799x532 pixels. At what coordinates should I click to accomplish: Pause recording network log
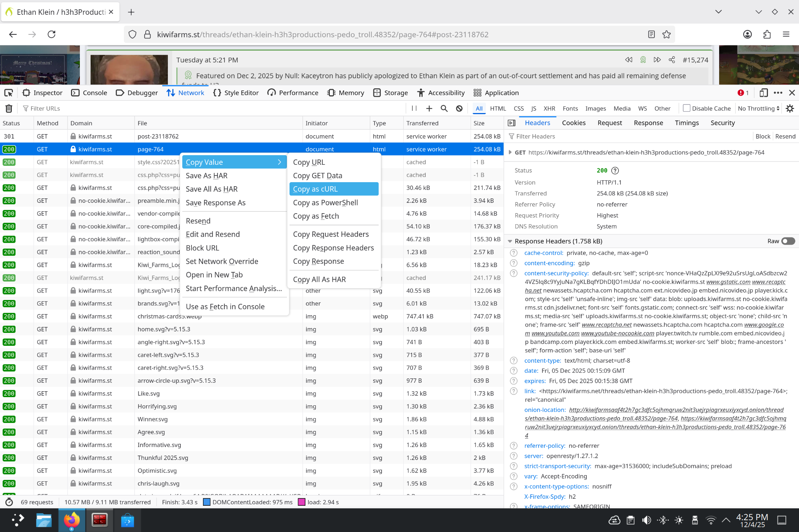tap(414, 108)
